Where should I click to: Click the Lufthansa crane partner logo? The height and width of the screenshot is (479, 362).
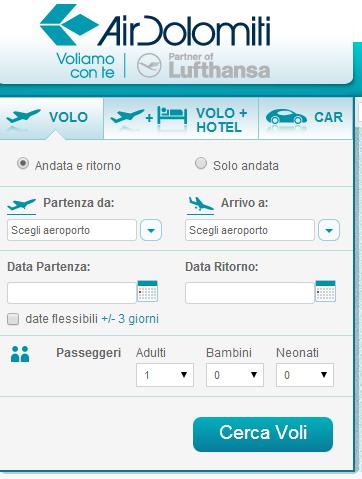pyautogui.click(x=149, y=66)
